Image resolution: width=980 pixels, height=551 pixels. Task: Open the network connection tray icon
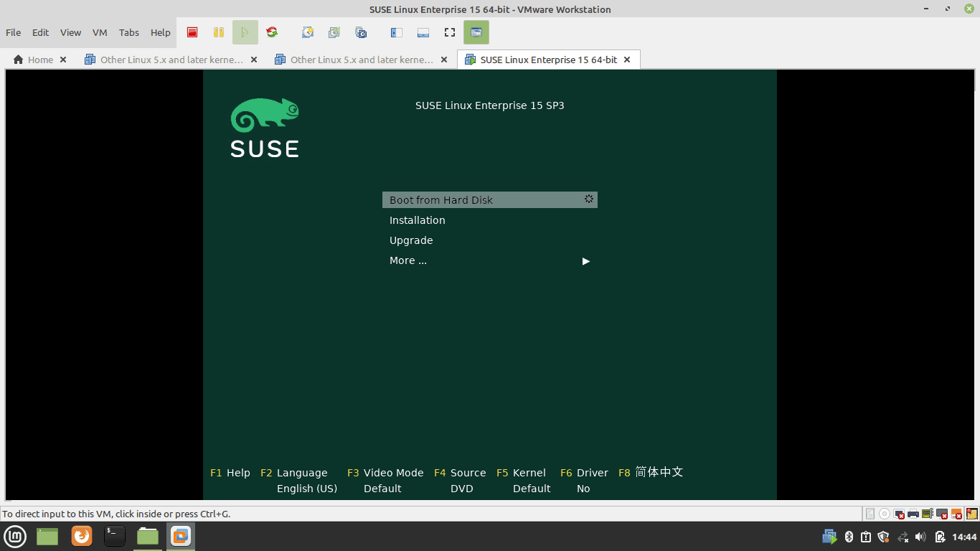tap(903, 537)
